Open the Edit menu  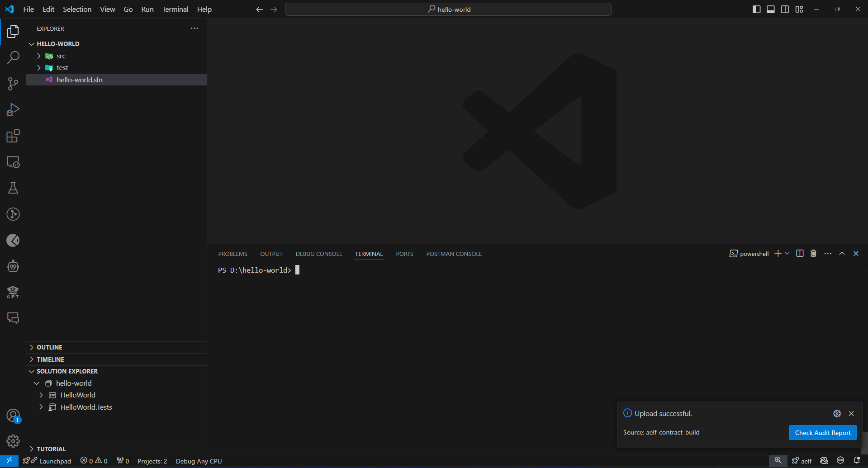(x=48, y=9)
